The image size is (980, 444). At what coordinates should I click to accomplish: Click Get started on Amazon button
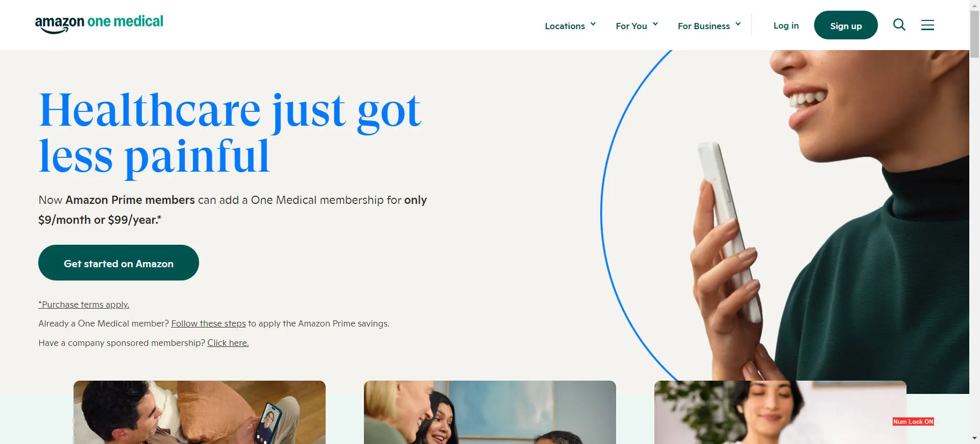(118, 263)
